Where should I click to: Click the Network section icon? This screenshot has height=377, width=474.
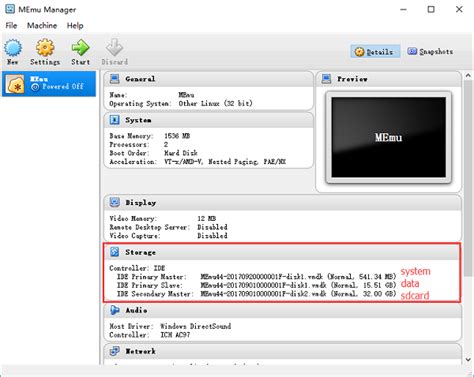pos(114,351)
